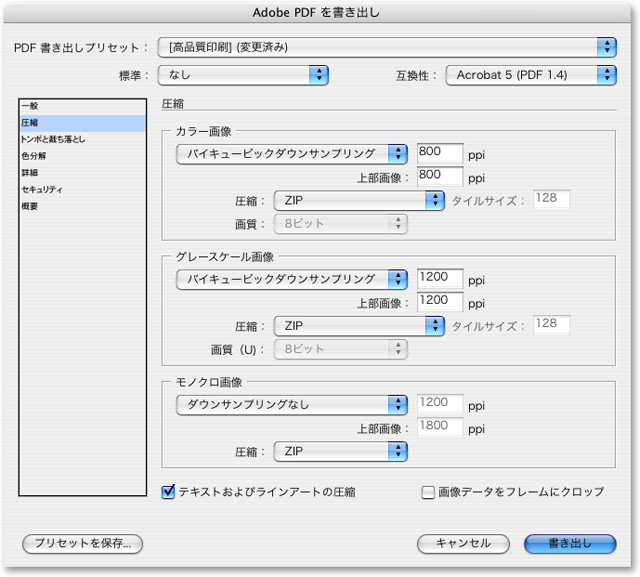Screen dimensions: 640x577
Task: Select セキュリティ in the category list
Action: 42,189
